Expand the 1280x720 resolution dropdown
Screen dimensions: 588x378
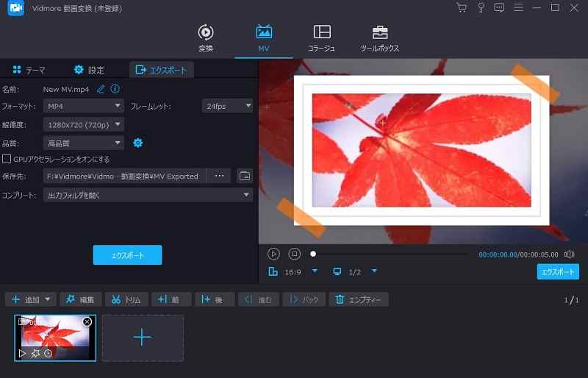[83, 124]
